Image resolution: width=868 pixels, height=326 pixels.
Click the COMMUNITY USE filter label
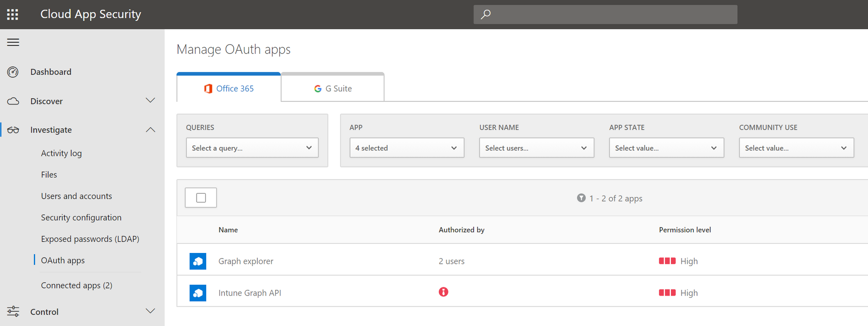768,127
